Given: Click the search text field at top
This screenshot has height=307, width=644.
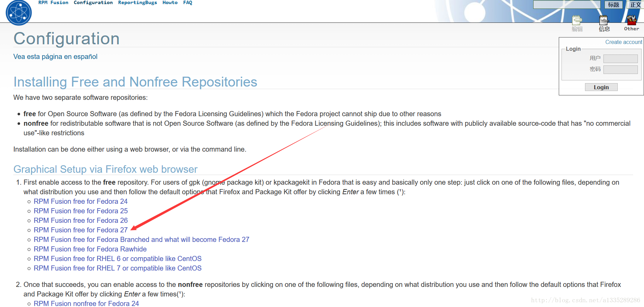Looking at the screenshot, I should click(x=567, y=5).
